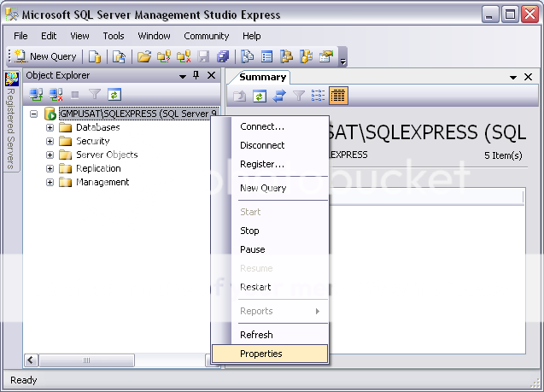
Task: Expand the Replication folder node
Action: pos(50,168)
